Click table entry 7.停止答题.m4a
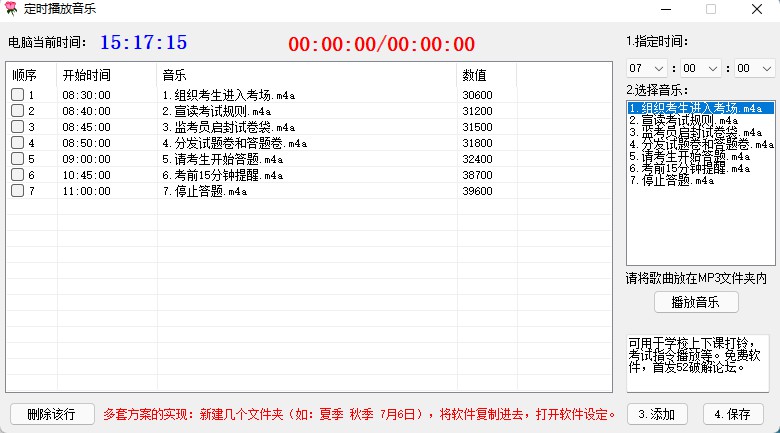The image size is (780, 433). [204, 191]
